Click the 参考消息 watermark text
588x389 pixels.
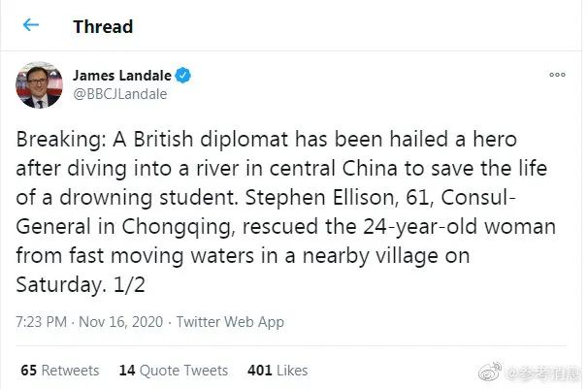pos(545,372)
